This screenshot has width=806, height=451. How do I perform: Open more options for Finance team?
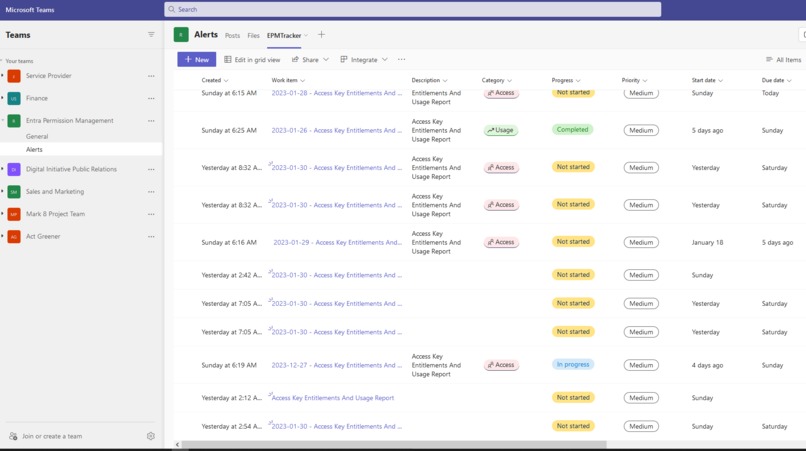pos(151,98)
